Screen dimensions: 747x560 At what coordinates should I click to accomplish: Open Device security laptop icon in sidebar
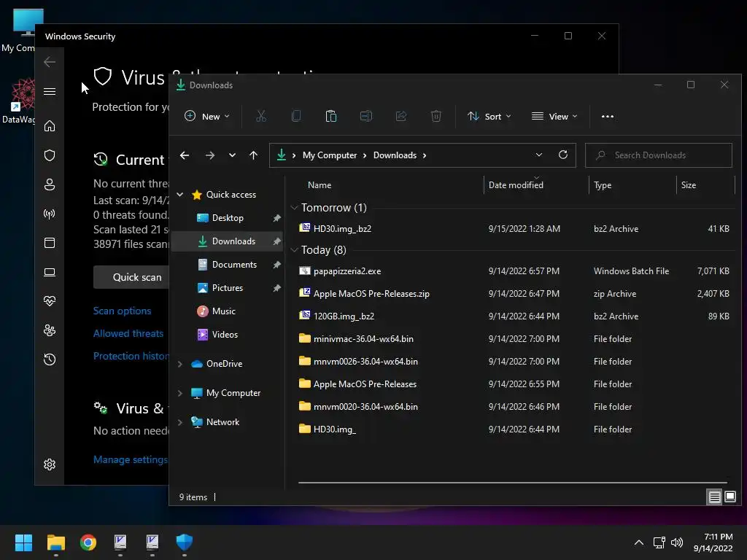tap(50, 272)
